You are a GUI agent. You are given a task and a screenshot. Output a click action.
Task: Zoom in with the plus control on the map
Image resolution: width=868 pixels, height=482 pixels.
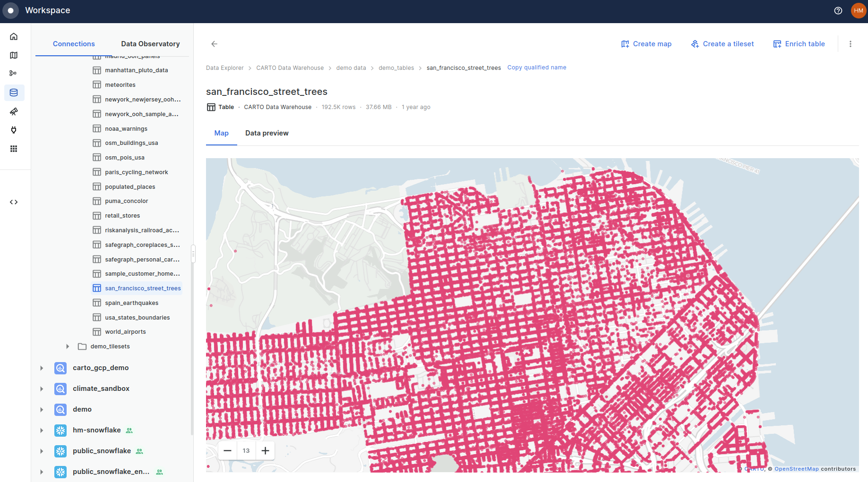(265, 450)
